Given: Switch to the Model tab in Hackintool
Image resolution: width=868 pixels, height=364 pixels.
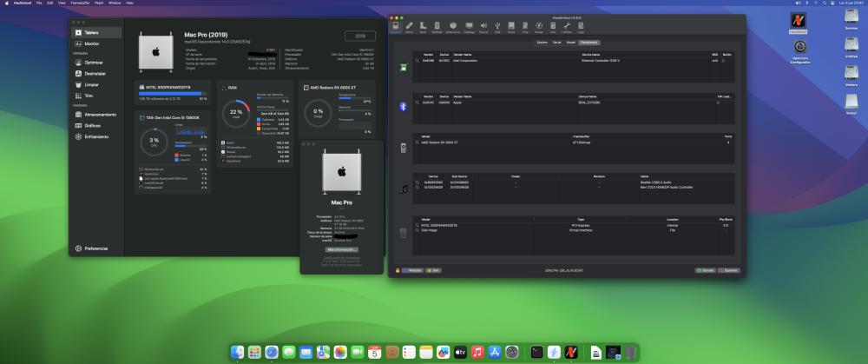Looking at the screenshot, I should (x=571, y=43).
